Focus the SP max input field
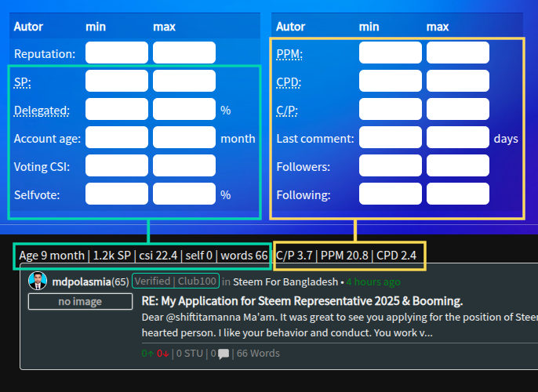 (x=184, y=81)
